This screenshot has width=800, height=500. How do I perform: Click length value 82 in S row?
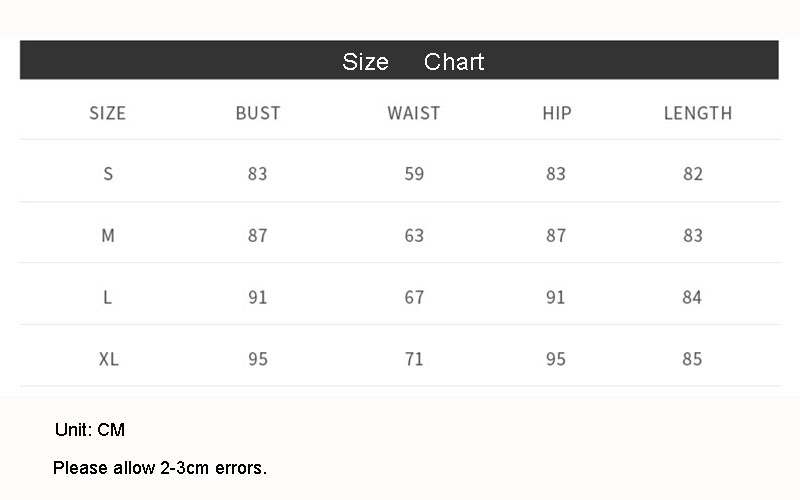click(x=693, y=174)
